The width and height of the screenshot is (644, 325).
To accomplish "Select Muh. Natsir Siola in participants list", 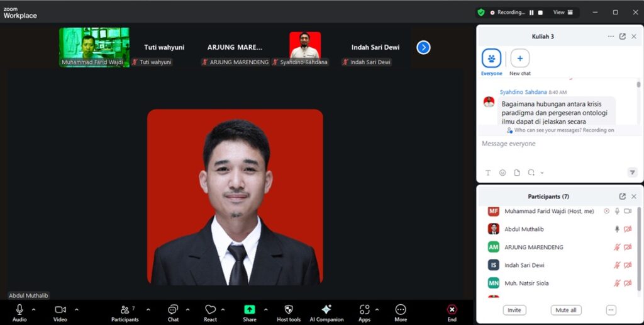I will point(560,283).
